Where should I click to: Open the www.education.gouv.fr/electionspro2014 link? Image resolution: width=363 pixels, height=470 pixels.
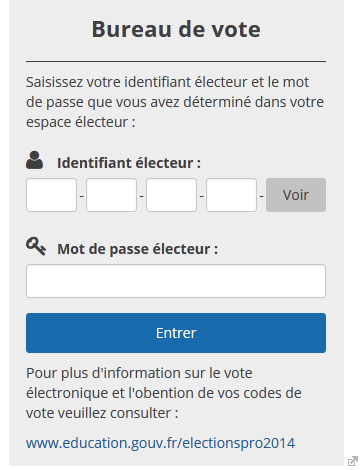point(160,443)
